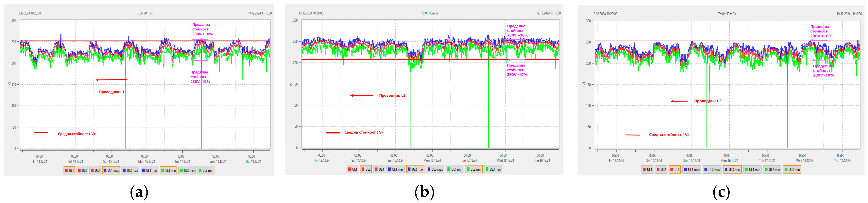Image resolution: width=868 pixels, height=203 pixels.
Task: Click 'Fri 13.12.24' axis label in chart (c)
Action: (616, 161)
